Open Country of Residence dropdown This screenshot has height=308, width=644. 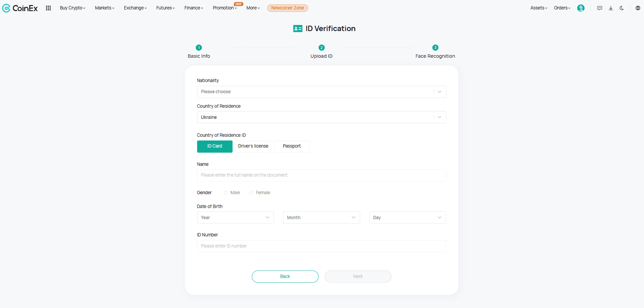click(321, 117)
